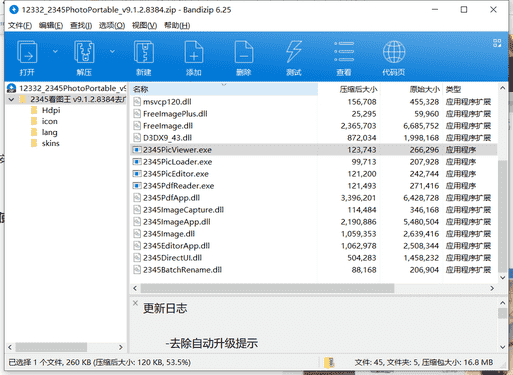Click the Codepage (代码页) globe icon
This screenshot has height=375, width=513.
(394, 52)
